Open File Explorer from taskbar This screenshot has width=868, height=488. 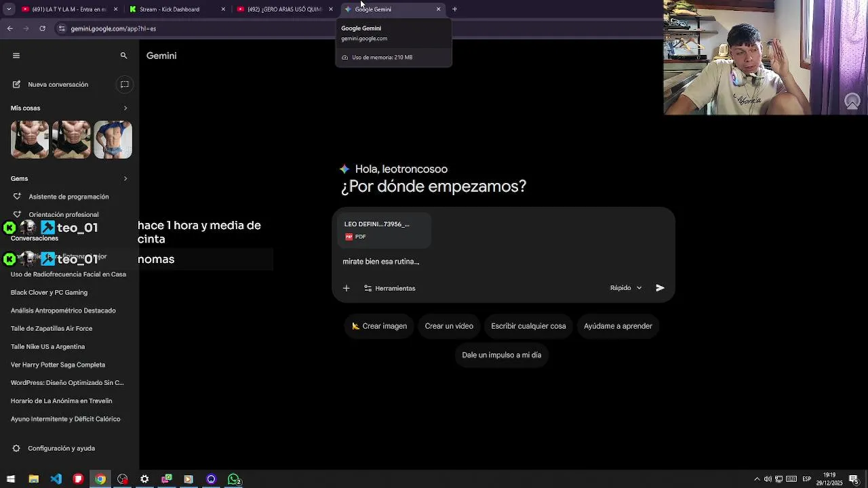33,479
